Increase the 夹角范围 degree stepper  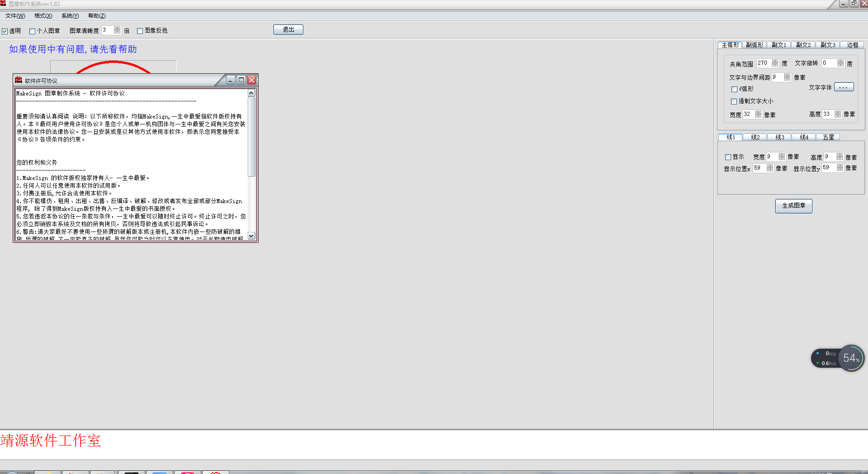[775, 61]
